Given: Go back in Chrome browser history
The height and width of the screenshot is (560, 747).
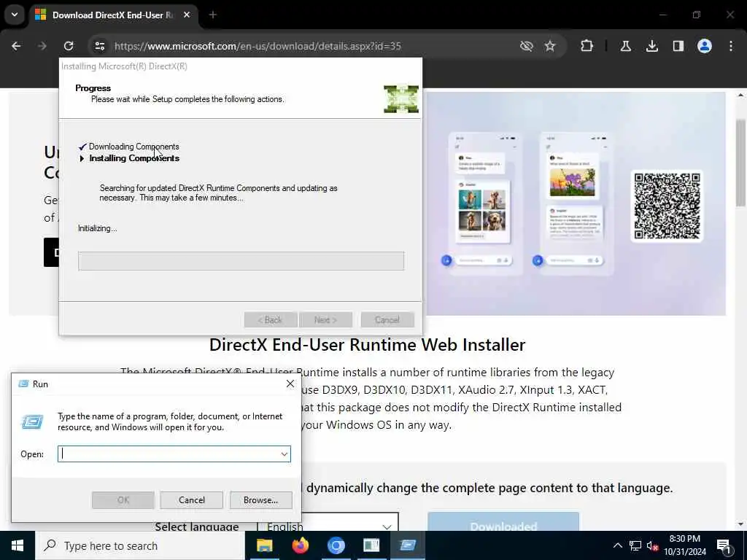Looking at the screenshot, I should pos(16,46).
